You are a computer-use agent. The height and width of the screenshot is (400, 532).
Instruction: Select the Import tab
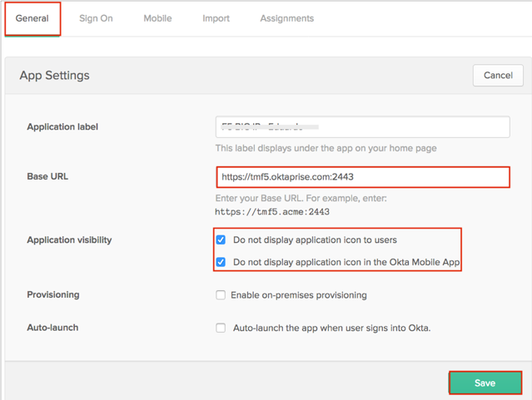pyautogui.click(x=216, y=18)
